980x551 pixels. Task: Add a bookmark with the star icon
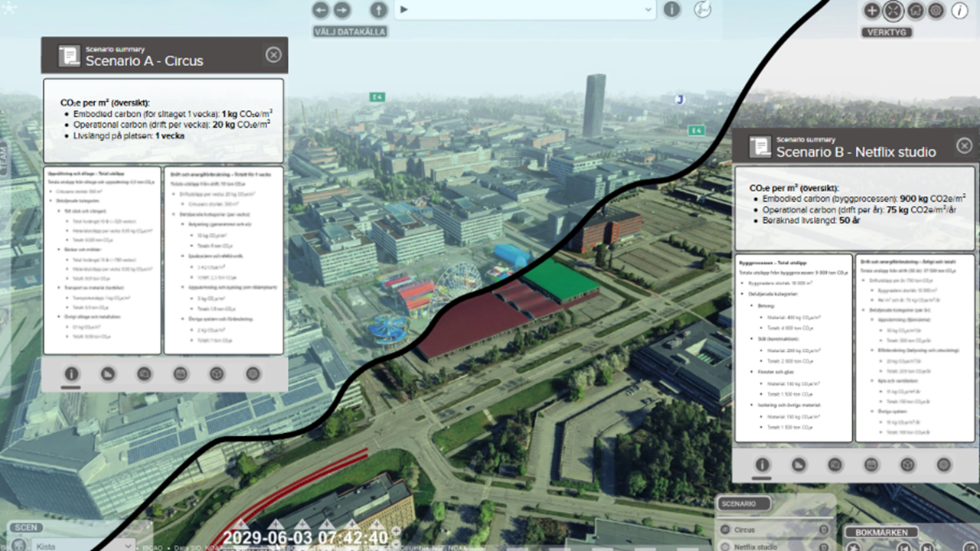click(x=853, y=547)
